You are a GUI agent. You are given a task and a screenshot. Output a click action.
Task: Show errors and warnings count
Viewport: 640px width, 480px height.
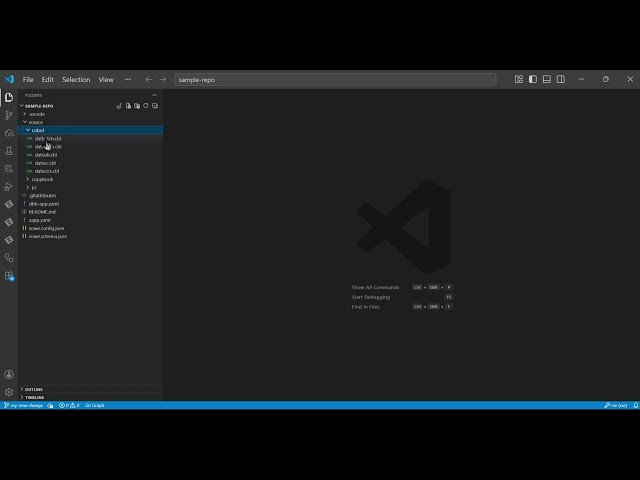(69, 405)
